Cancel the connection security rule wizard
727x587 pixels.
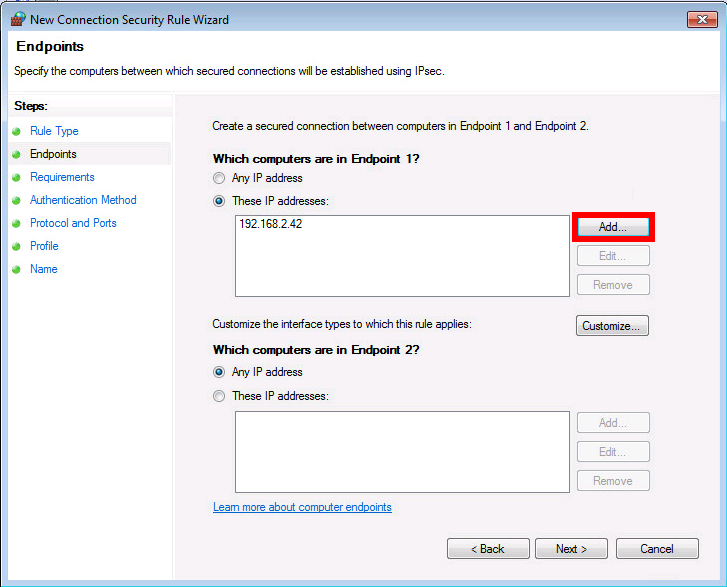[x=657, y=549]
